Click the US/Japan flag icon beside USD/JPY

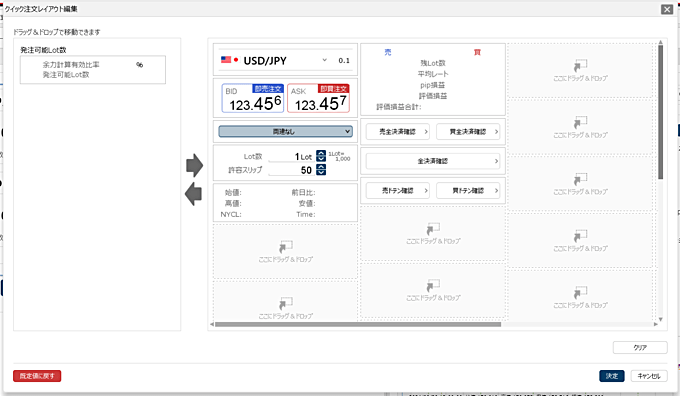(229, 60)
